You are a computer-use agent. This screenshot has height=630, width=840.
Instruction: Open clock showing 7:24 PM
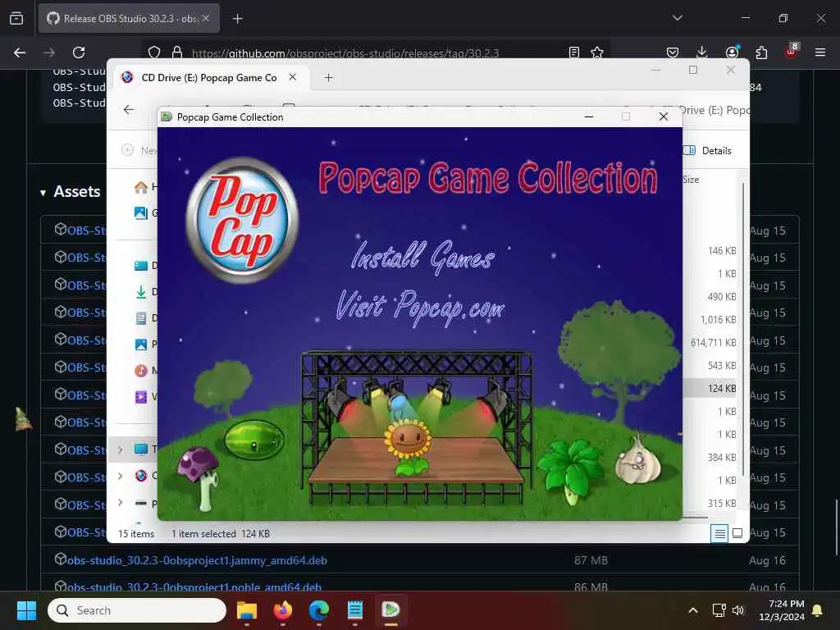coord(782,610)
